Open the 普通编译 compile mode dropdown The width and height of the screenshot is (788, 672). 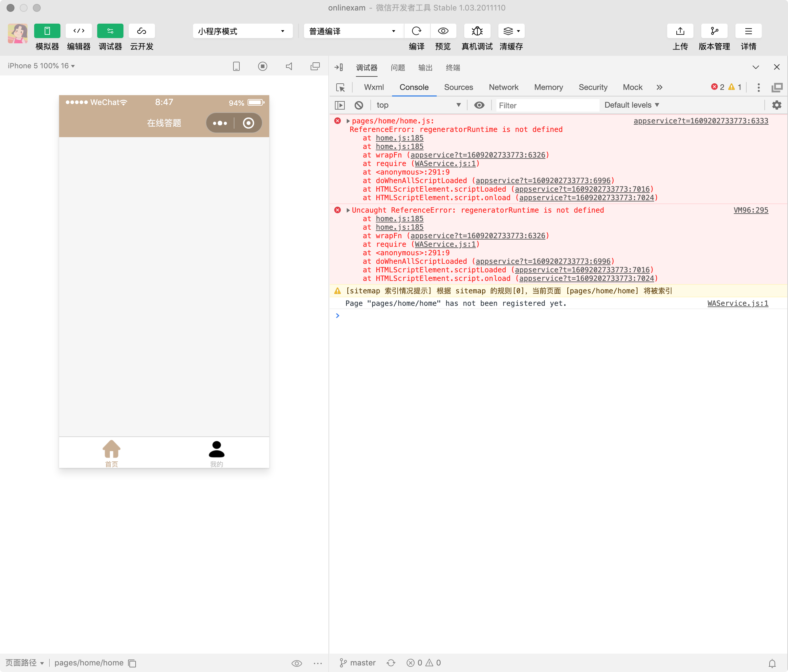click(x=353, y=31)
